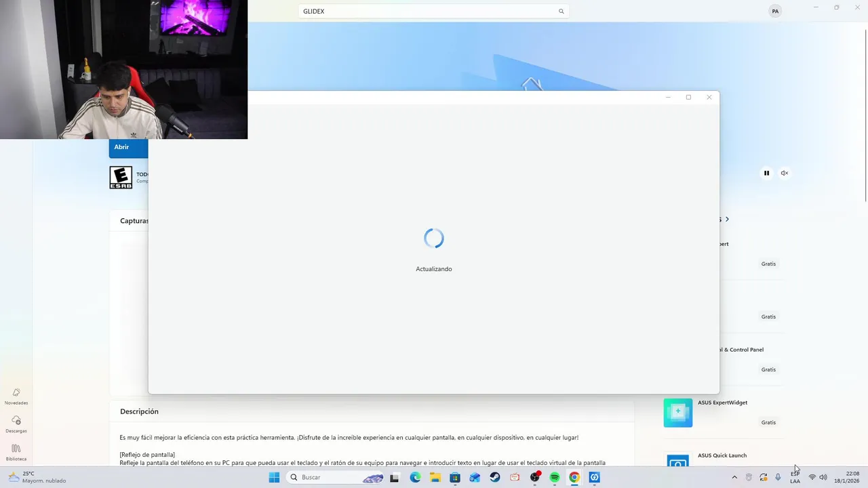Open volume speaker tray icon

pos(823,477)
